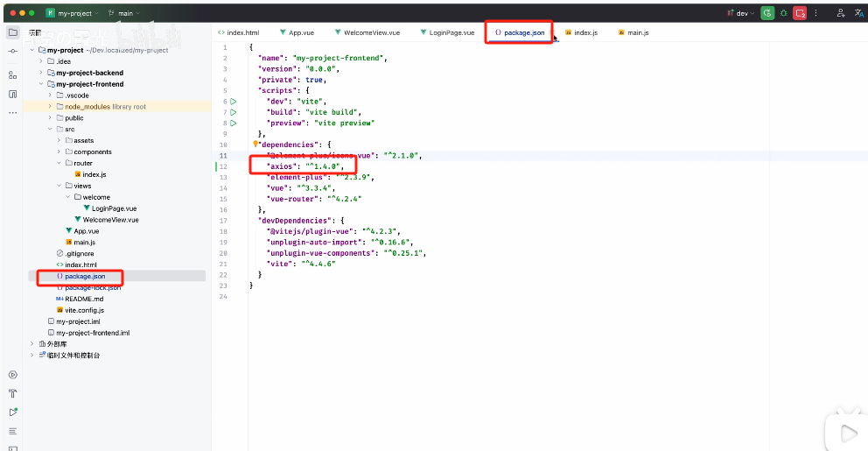Collapse my-project-frontend module chevron
868x451 pixels.
pyautogui.click(x=41, y=84)
